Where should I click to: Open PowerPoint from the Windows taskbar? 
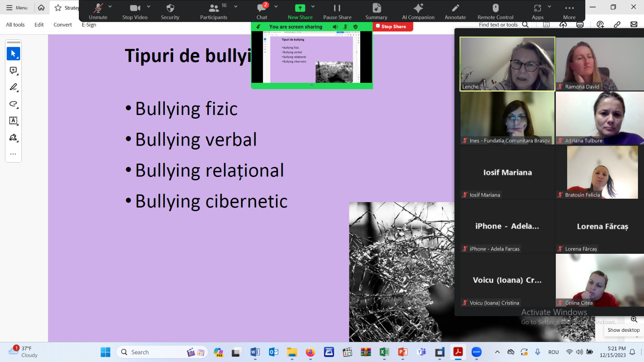tap(402, 352)
